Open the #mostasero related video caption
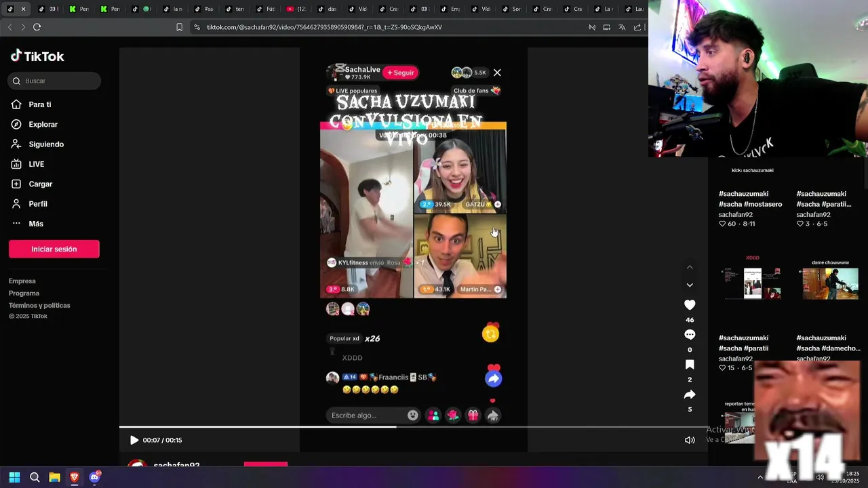868x488 pixels. coord(750,199)
